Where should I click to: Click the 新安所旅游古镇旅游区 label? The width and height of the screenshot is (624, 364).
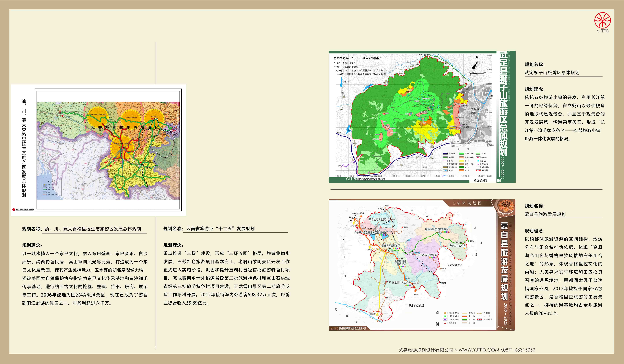click(x=400, y=263)
